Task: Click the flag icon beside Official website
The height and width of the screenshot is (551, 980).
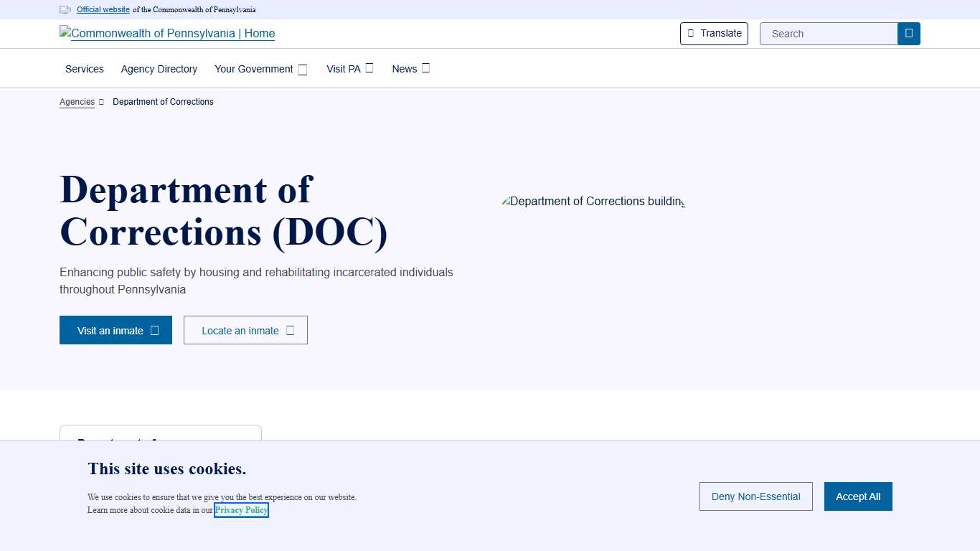Action: 65,10
